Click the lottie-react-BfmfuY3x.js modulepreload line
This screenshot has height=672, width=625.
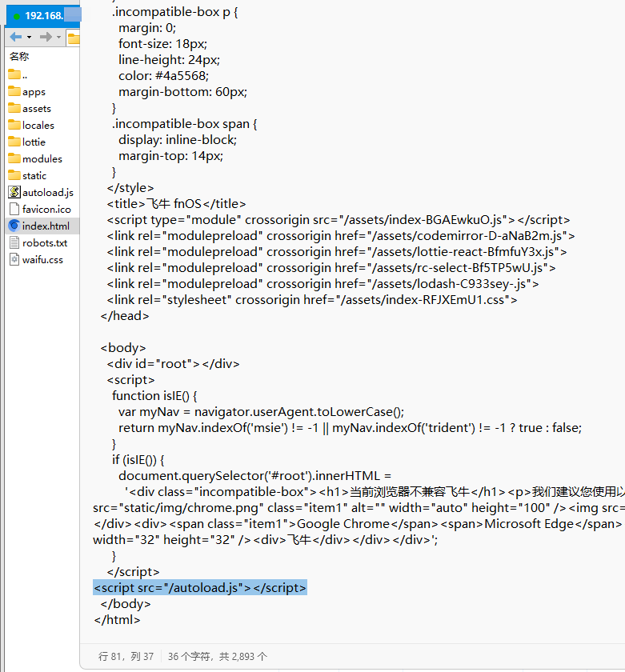pos(337,252)
